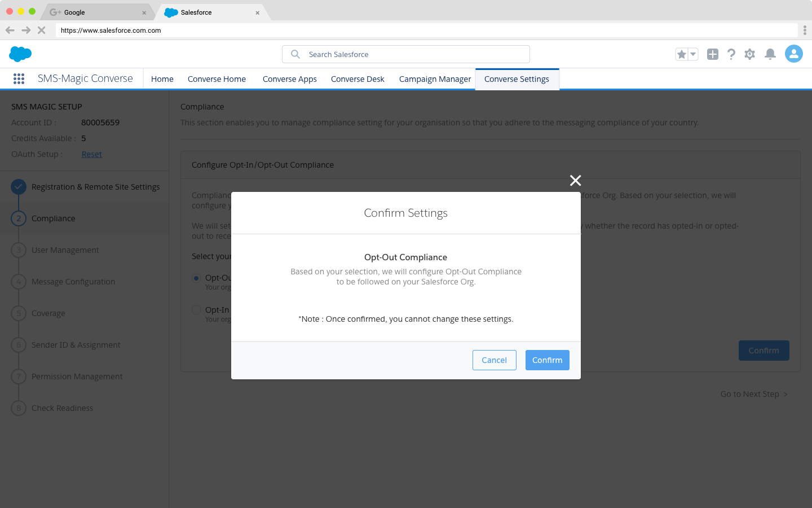The height and width of the screenshot is (508, 812).
Task: Switch to Converse Desk tab
Action: [358, 79]
